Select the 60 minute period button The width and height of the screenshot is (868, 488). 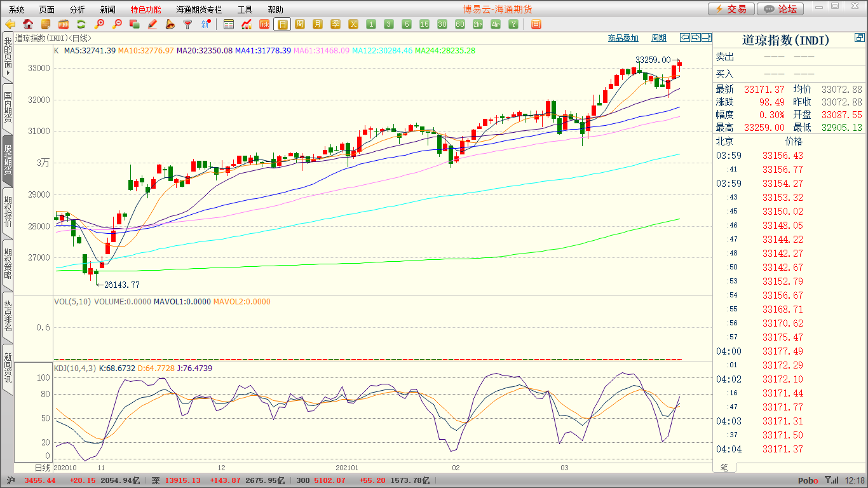coord(460,25)
